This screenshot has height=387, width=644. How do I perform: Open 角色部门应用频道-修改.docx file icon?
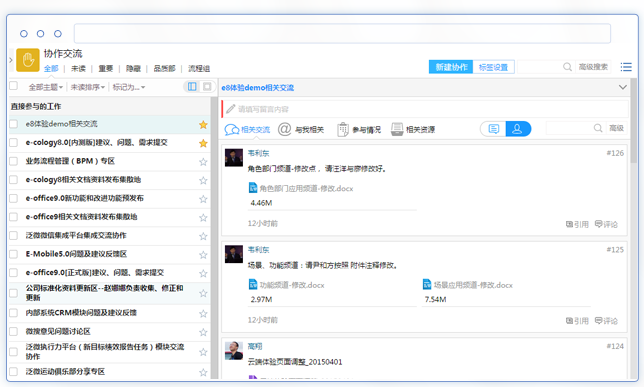pos(253,188)
